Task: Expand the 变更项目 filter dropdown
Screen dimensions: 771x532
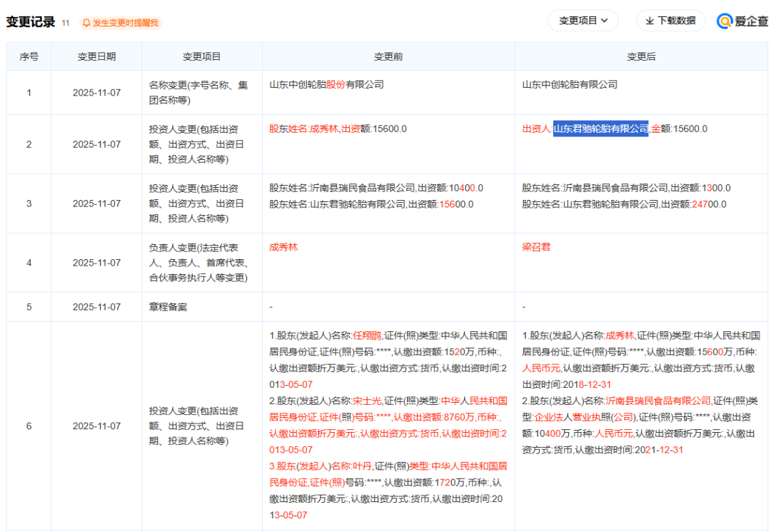Action: (x=583, y=21)
